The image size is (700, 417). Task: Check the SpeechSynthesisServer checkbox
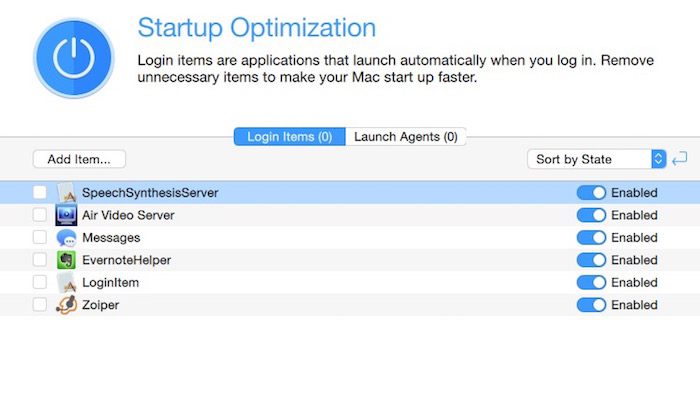pyautogui.click(x=40, y=193)
